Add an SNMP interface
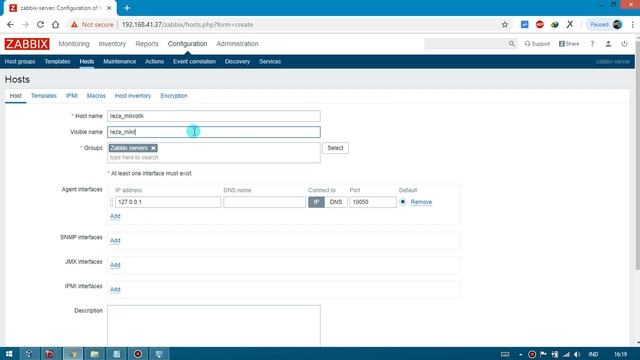Viewport: 640px width, 360px height. click(x=115, y=240)
